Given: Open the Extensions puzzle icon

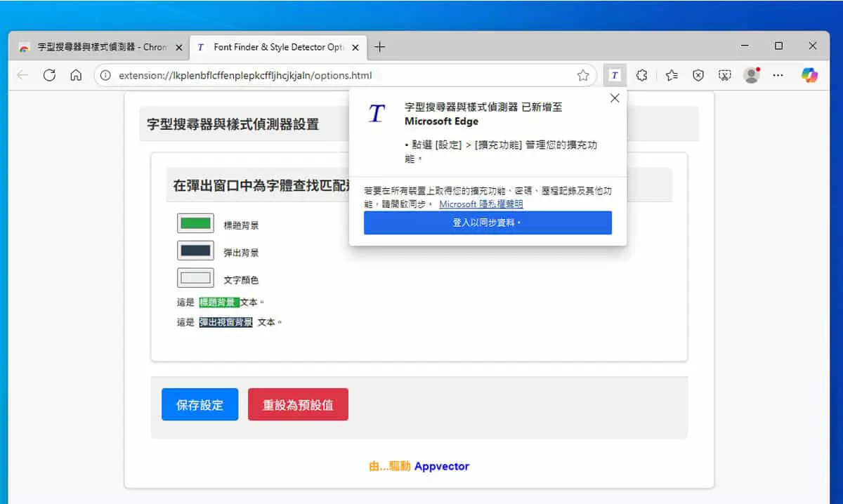Looking at the screenshot, I should [641, 75].
